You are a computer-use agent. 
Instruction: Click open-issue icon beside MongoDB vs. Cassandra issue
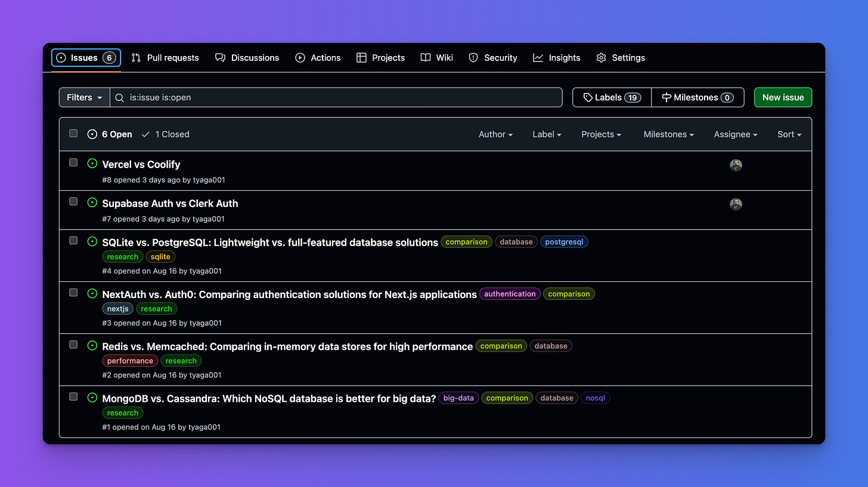pos(92,397)
